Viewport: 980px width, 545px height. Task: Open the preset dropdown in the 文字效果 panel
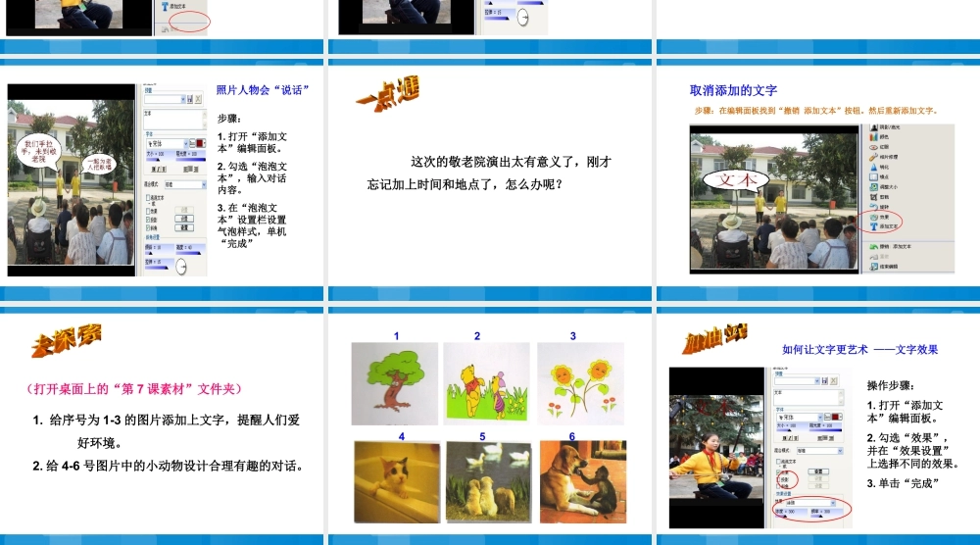(x=816, y=380)
